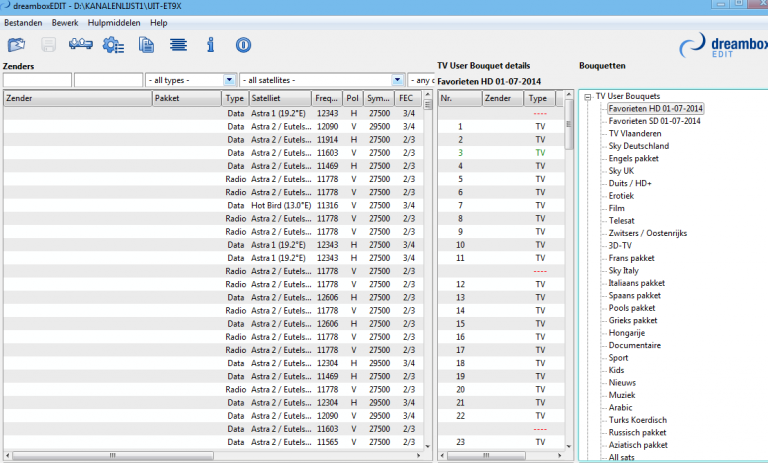Click the circular power toolbar icon
This screenshot has height=463, width=768.
[x=243, y=44]
